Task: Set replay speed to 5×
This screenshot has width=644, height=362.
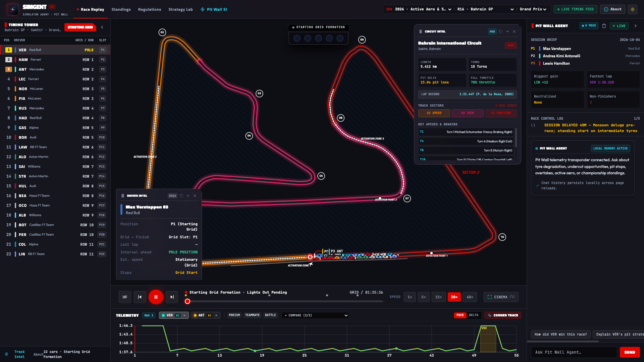Action: [424, 297]
